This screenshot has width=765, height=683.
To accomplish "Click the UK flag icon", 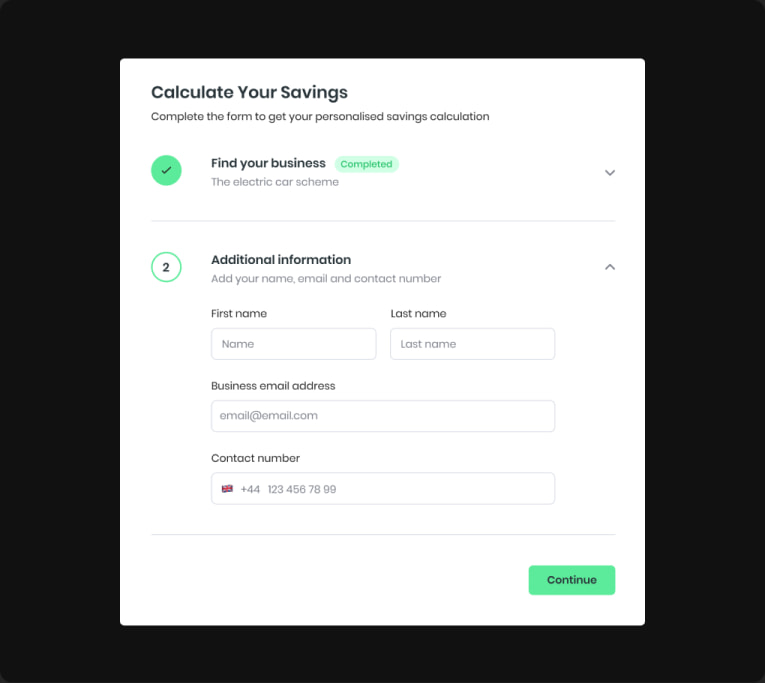I will pyautogui.click(x=227, y=489).
